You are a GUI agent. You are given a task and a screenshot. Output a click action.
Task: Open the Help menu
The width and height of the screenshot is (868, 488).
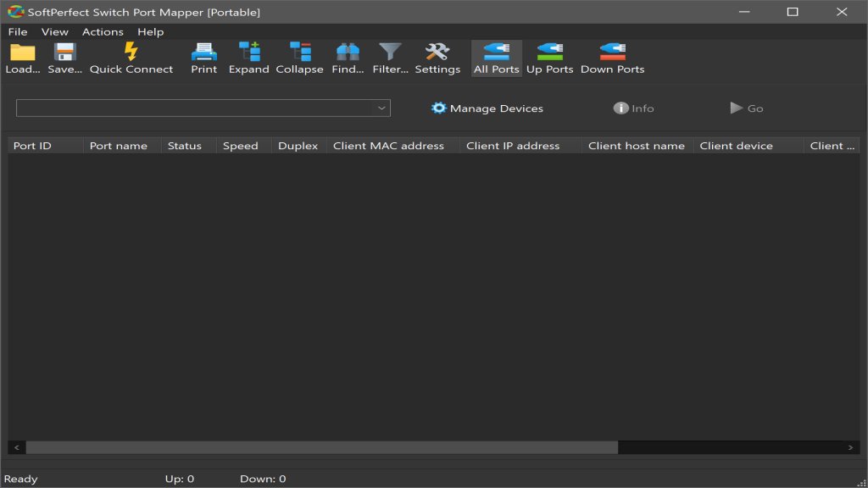151,31
